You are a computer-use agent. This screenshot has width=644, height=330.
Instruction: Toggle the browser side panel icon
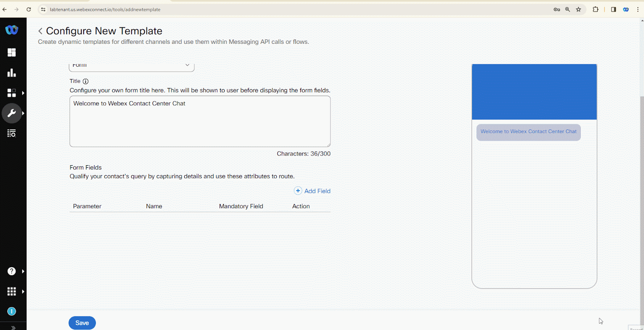pyautogui.click(x=613, y=9)
